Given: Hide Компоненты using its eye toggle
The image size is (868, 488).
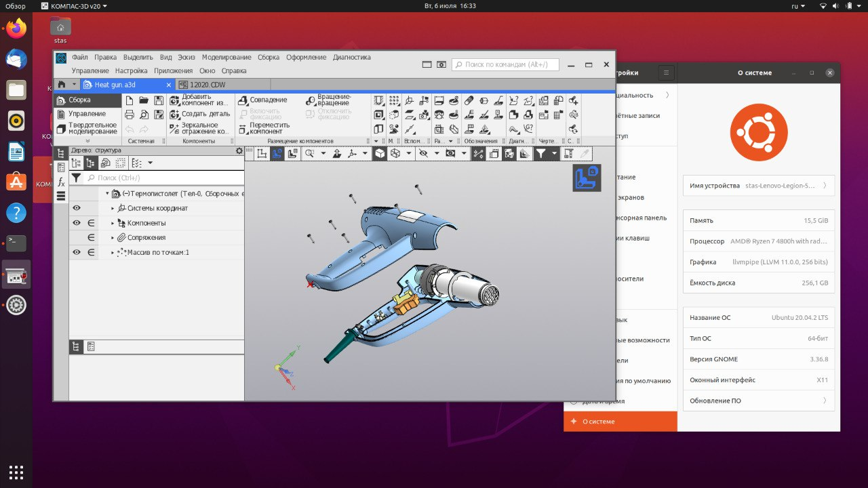Looking at the screenshot, I should click(77, 223).
